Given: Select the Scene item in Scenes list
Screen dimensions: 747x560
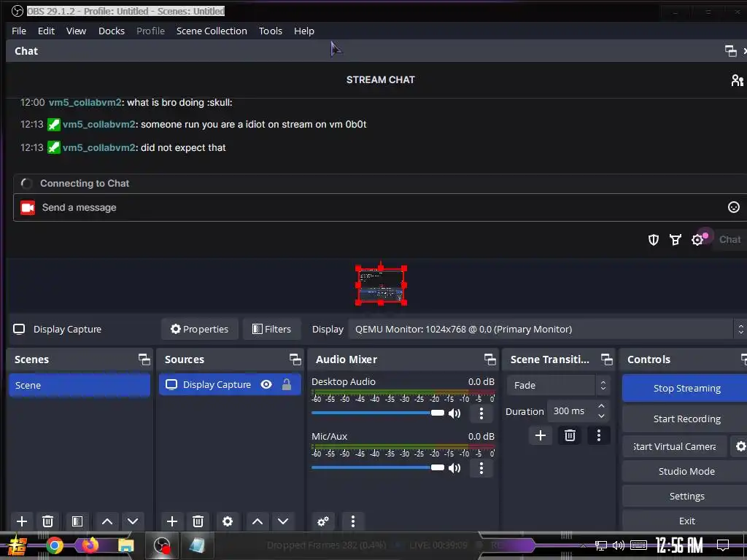Looking at the screenshot, I should pos(80,385).
